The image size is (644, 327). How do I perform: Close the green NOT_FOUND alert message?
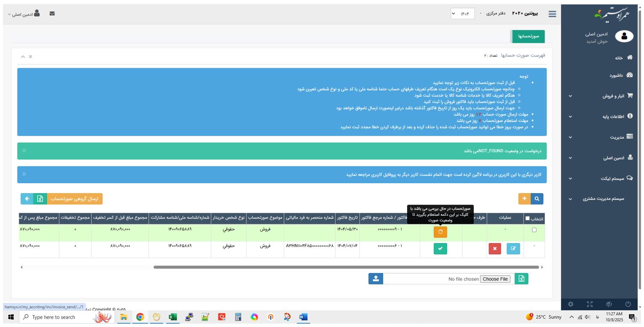[24, 150]
